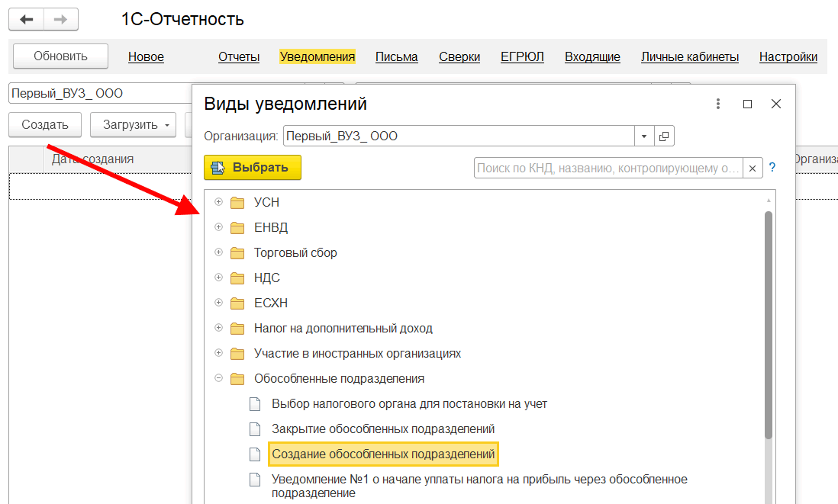Open the Загрузить dropdown button
The image size is (838, 504).
click(x=133, y=125)
